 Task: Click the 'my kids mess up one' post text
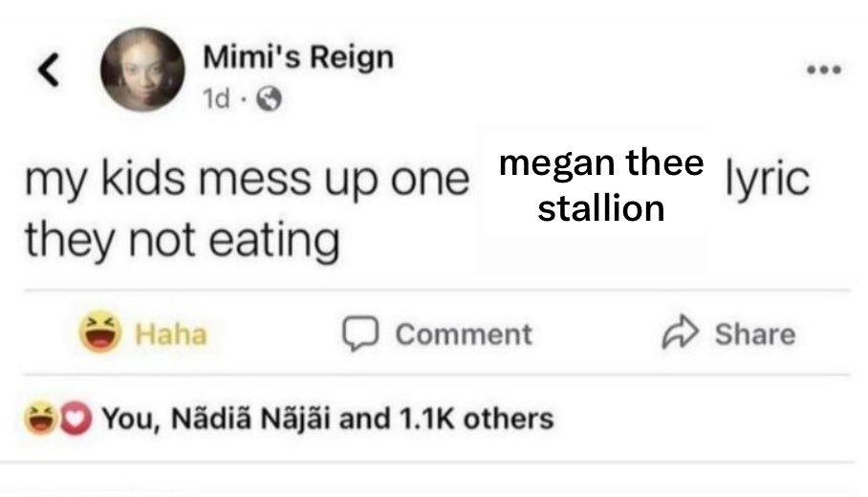coord(247,182)
